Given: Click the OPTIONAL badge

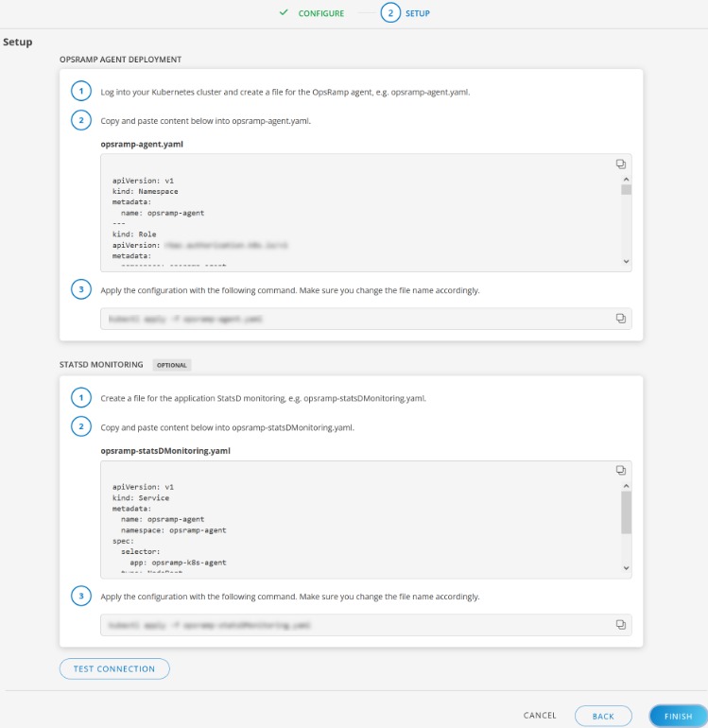Looking at the screenshot, I should [172, 365].
